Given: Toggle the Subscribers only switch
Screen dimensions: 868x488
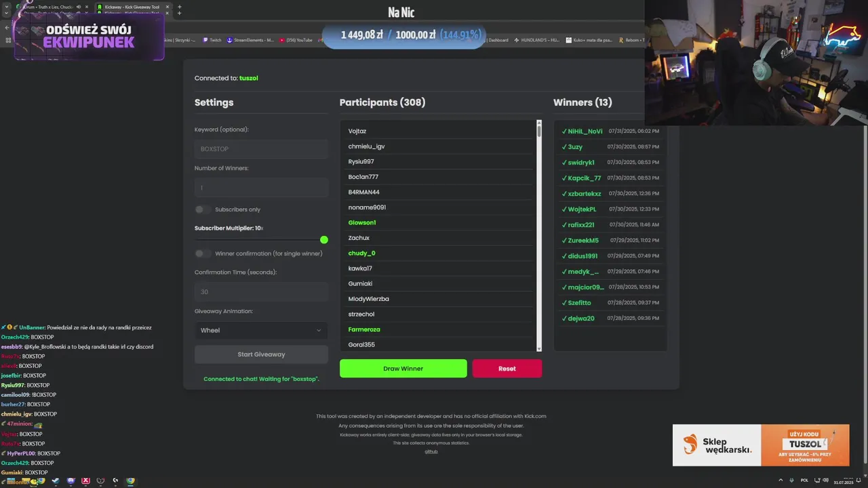Looking at the screenshot, I should 203,209.
